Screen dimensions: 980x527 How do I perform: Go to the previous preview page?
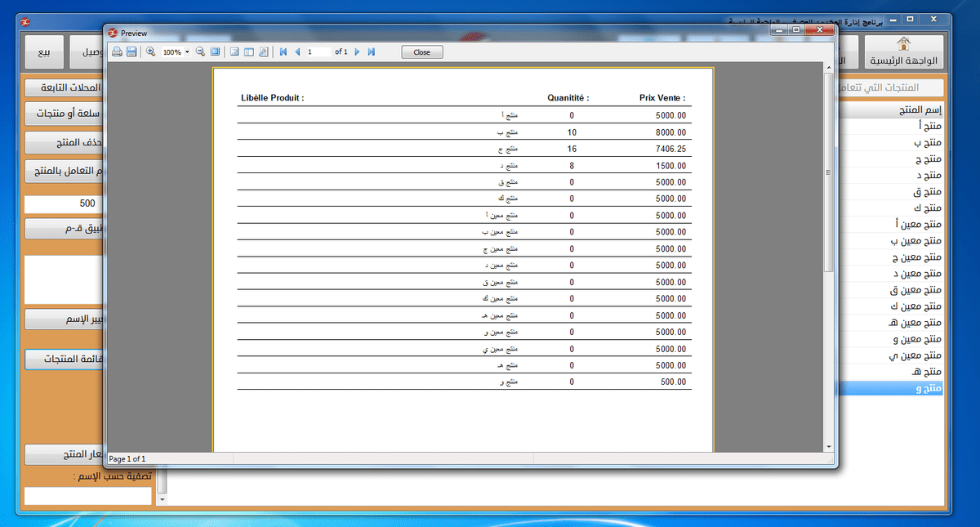(297, 51)
